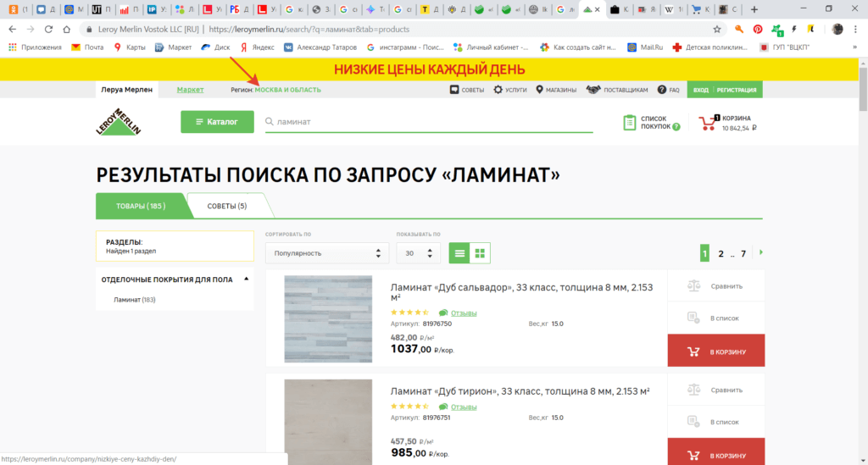Viewport: 868px width, 465px height.
Task: Open new browser tab
Action: click(x=754, y=9)
